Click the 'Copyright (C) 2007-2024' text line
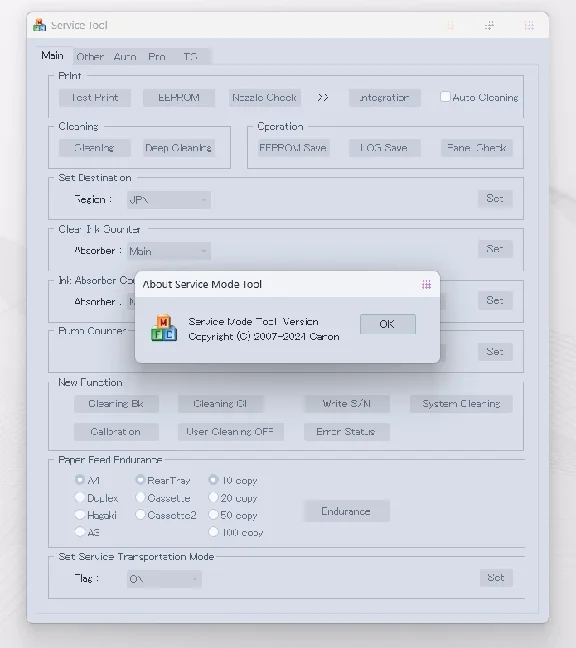The image size is (576, 648). (264, 337)
